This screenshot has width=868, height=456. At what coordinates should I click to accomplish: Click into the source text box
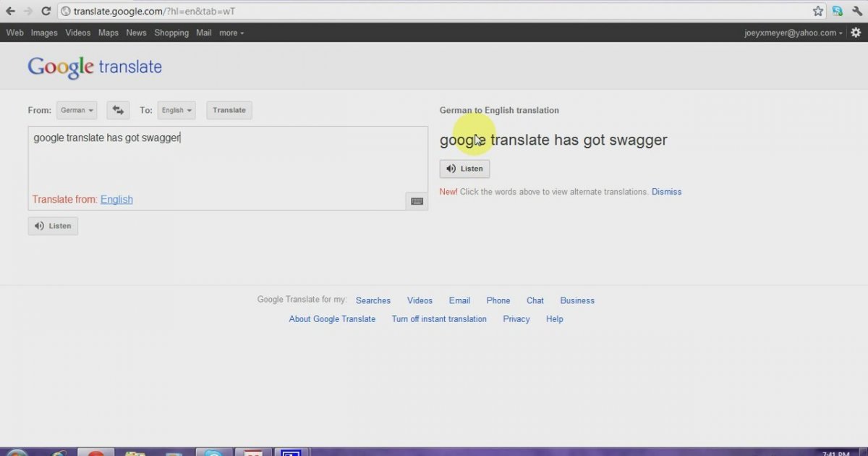228,168
